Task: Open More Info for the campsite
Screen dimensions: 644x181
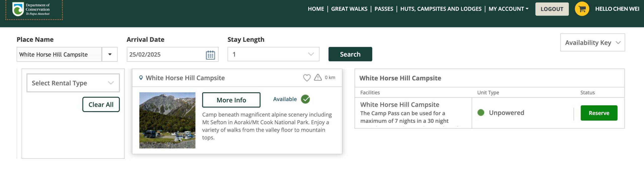Action: [x=231, y=100]
